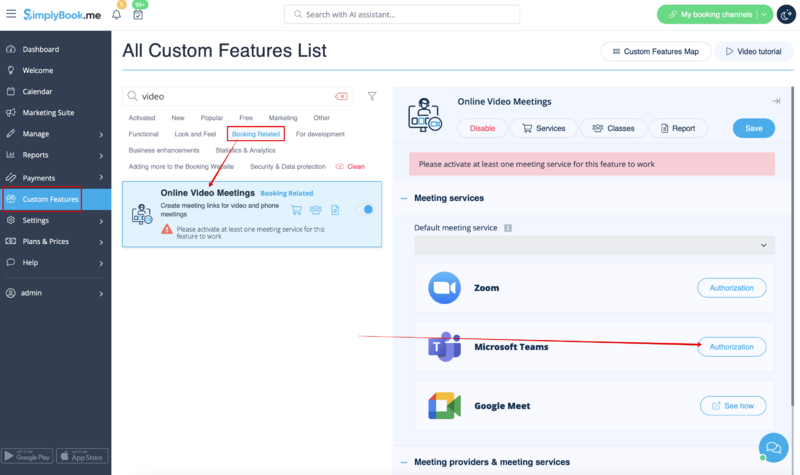Click the Disable button
The image size is (800, 475).
click(x=482, y=128)
